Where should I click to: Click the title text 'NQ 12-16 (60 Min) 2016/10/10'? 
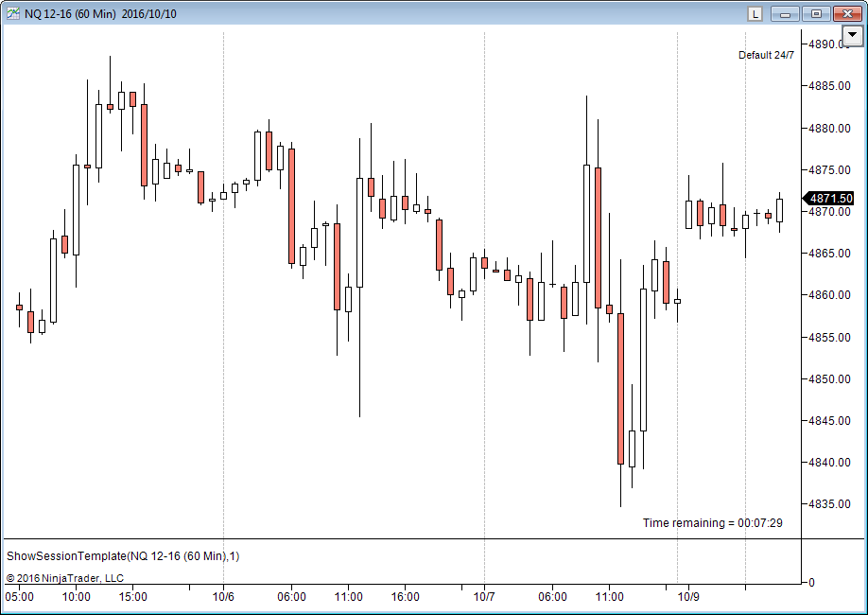click(x=101, y=14)
